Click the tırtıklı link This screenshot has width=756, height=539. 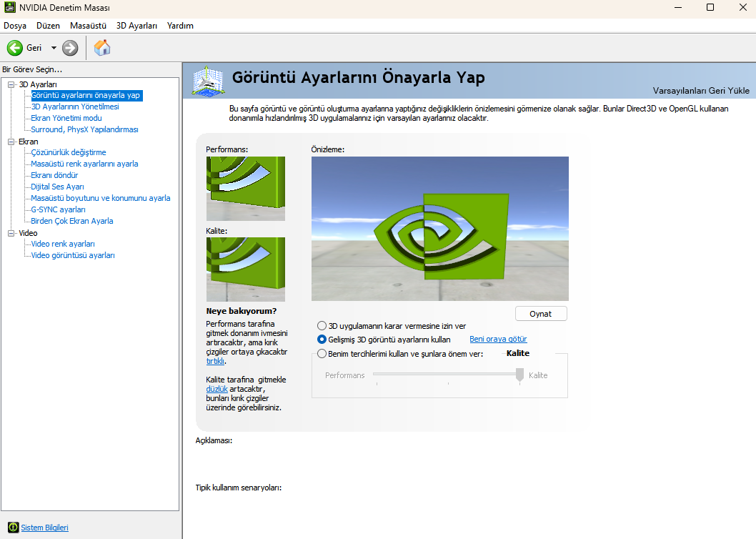pos(215,361)
